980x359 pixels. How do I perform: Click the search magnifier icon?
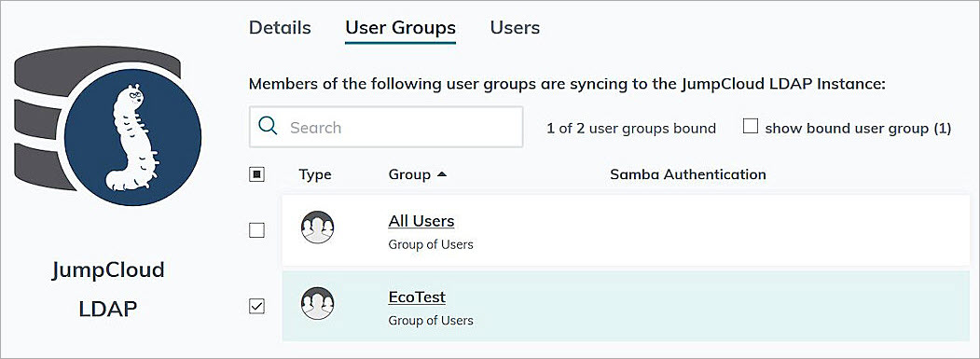(x=268, y=127)
